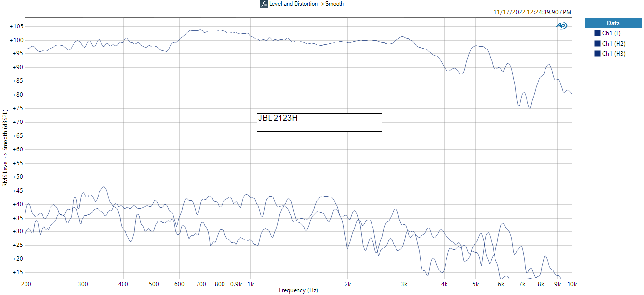
Task: Click the 1k tick label on the frequency axis
Action: 251,284
